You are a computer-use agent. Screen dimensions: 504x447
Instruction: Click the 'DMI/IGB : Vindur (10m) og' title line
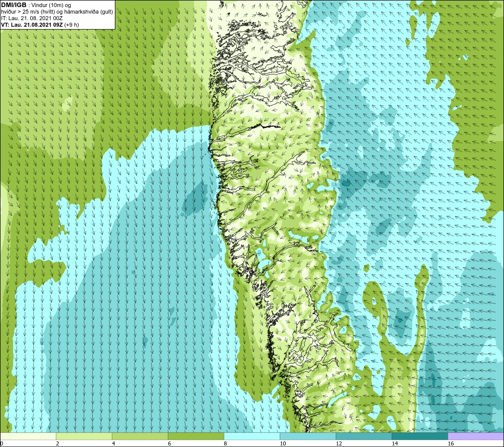(x=36, y=5)
